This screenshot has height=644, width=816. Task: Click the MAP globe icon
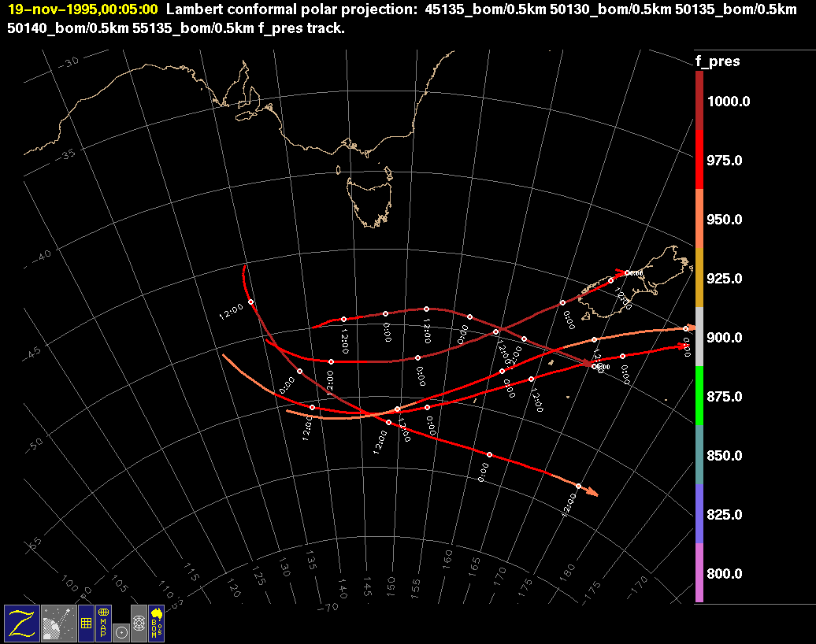tap(103, 623)
